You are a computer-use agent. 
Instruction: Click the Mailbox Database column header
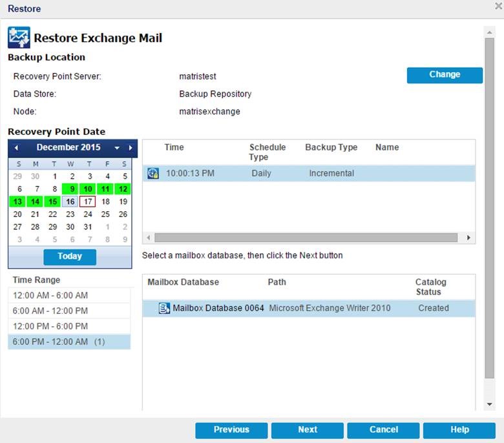184,282
